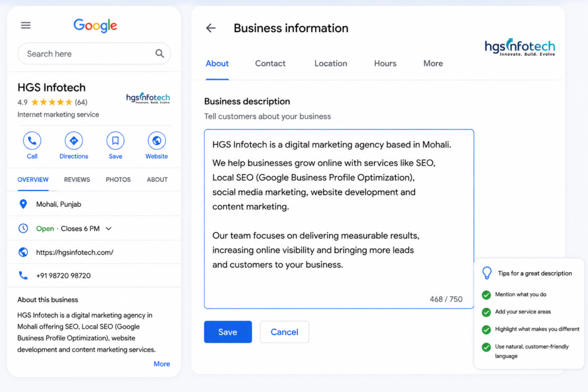The image size is (588, 392).
Task: Click the Cancel button
Action: tap(284, 332)
